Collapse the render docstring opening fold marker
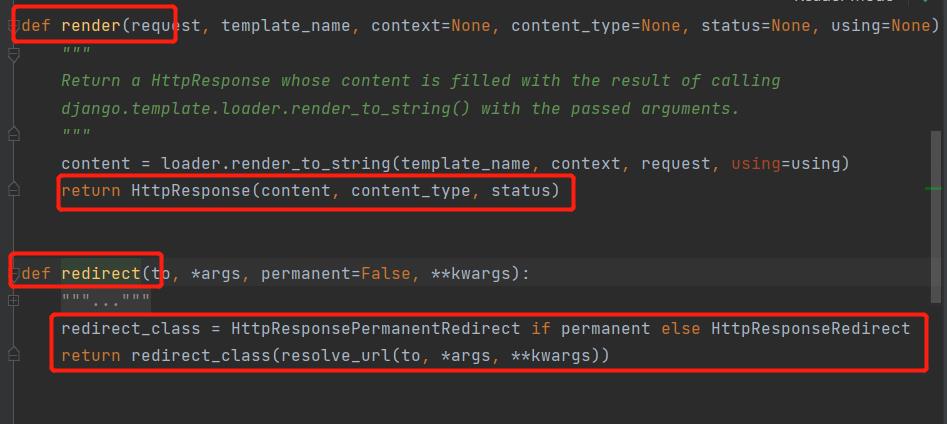 tap(13, 53)
